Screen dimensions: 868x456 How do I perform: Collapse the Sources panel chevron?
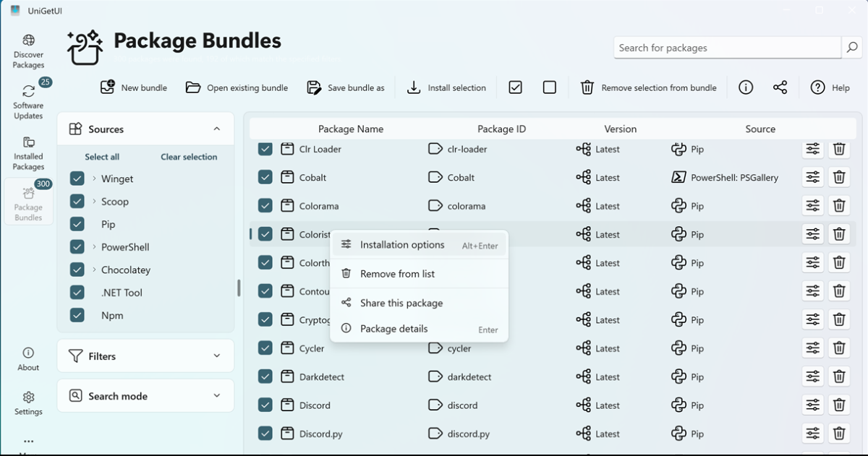(x=216, y=129)
